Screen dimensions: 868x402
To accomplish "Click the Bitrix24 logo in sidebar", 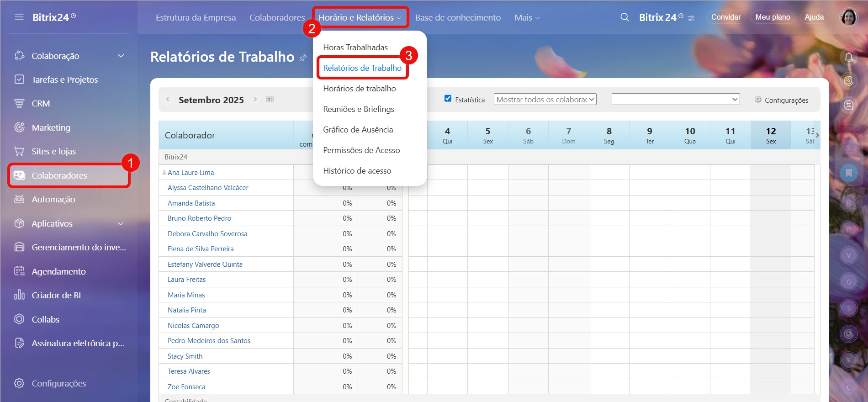I will [x=54, y=17].
